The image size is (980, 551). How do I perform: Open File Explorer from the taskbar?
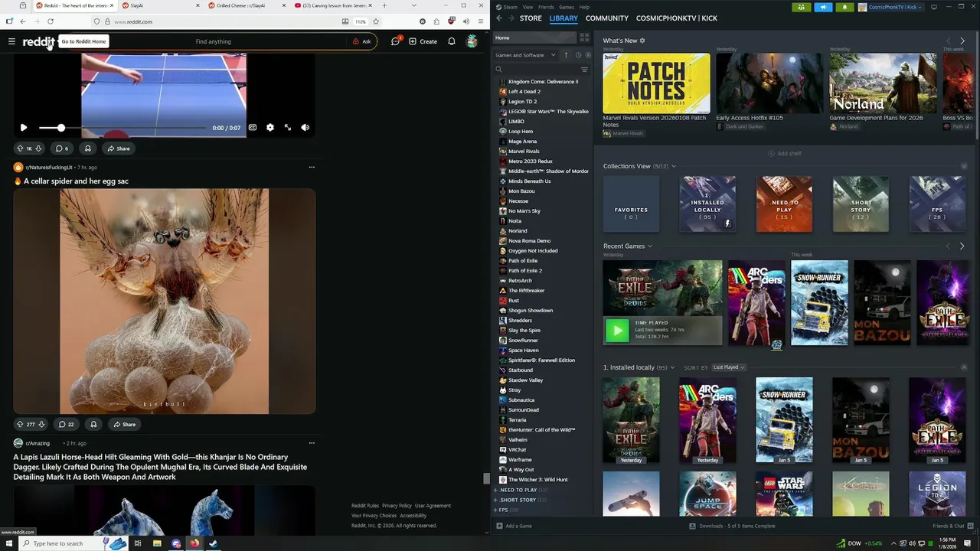(x=157, y=543)
